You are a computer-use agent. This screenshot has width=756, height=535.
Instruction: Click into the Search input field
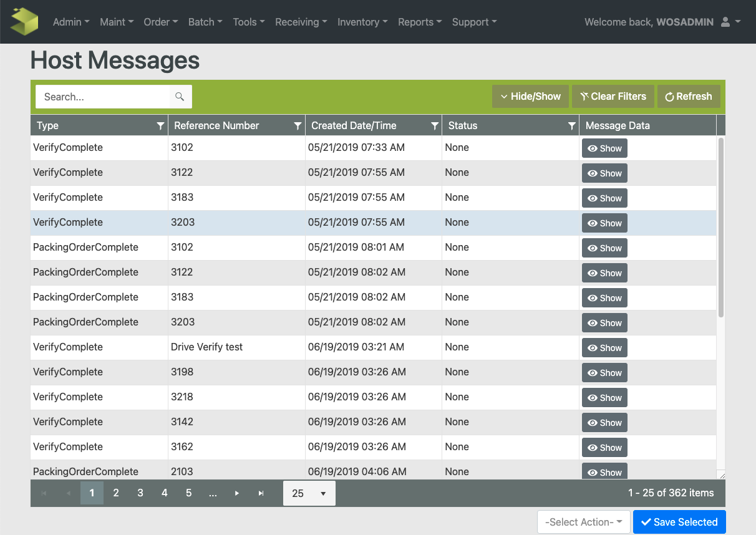click(x=103, y=97)
